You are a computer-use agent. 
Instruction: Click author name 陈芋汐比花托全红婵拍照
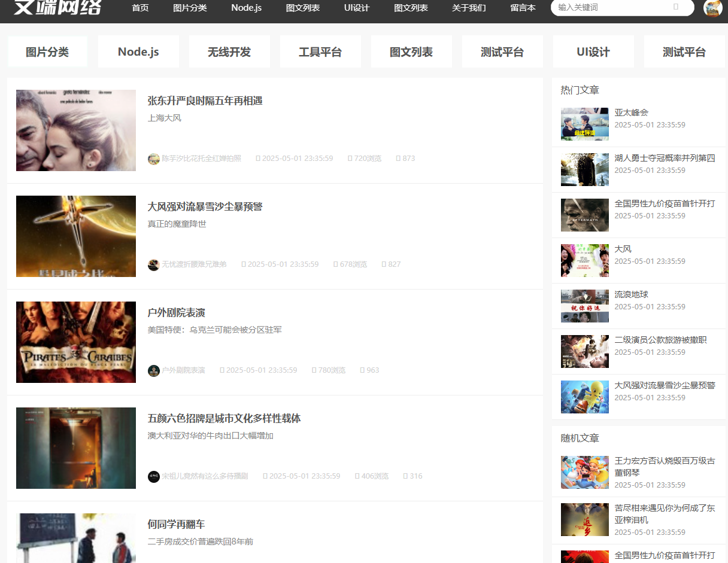[x=202, y=159]
